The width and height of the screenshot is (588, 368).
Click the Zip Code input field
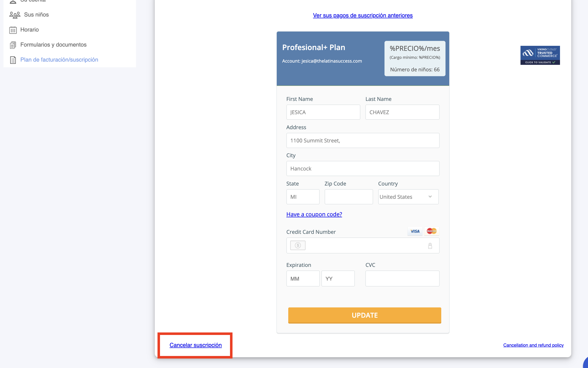pos(348,197)
